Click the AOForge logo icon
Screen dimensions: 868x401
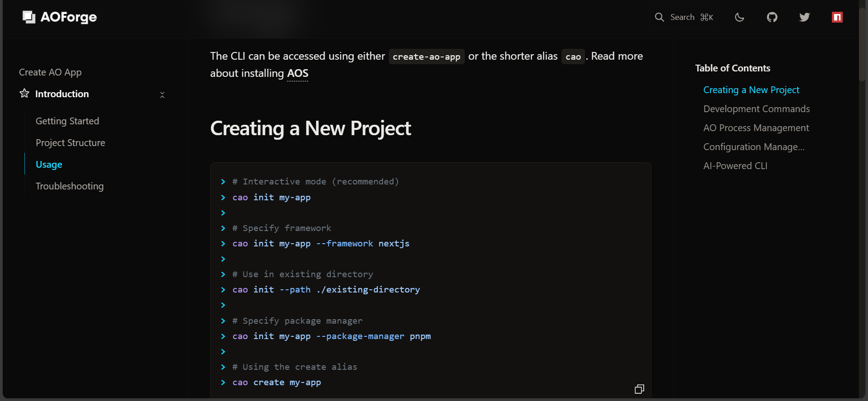click(29, 17)
